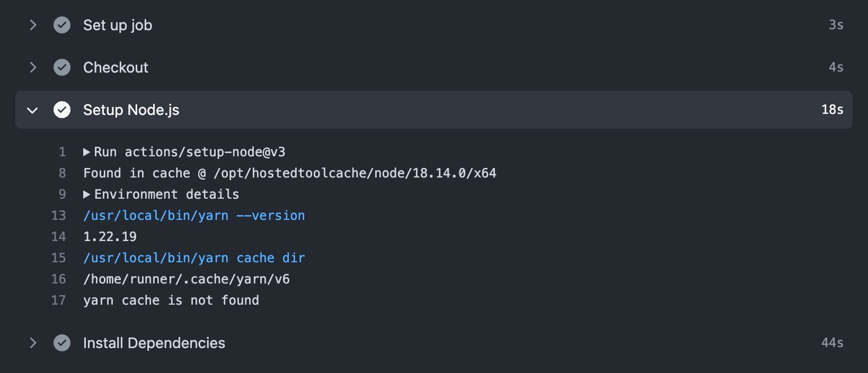
Task: Click the Setup Node.js success checkmark icon
Action: coord(62,110)
